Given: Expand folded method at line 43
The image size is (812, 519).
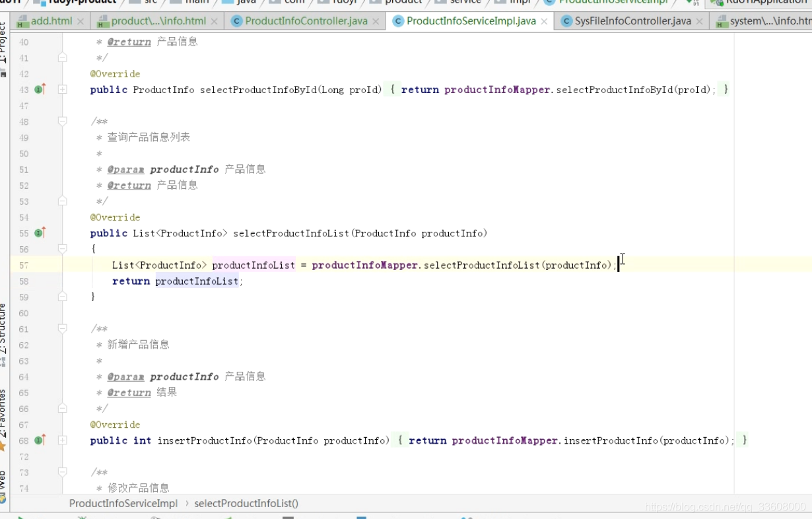Looking at the screenshot, I should coord(62,89).
